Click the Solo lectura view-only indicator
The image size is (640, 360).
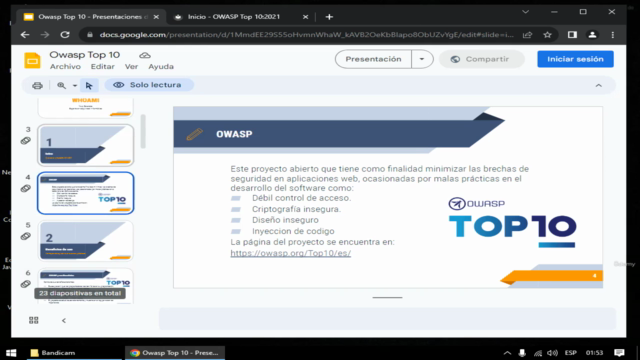coord(149,85)
